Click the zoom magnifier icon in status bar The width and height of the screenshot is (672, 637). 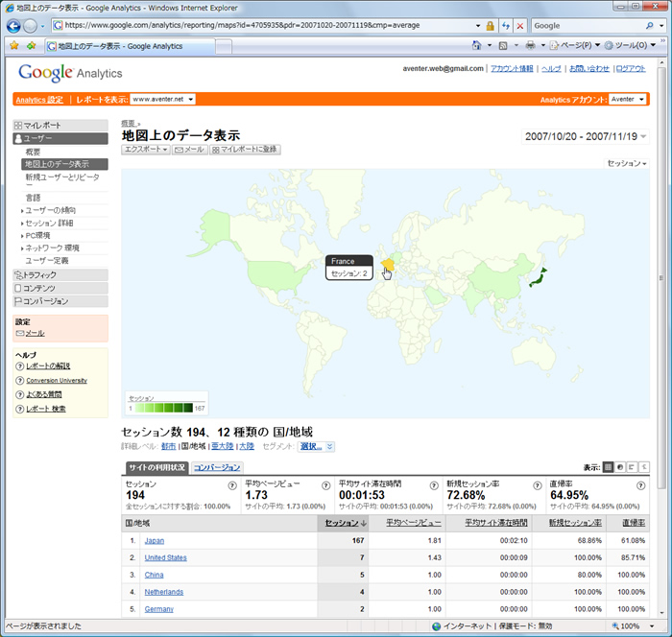615,625
